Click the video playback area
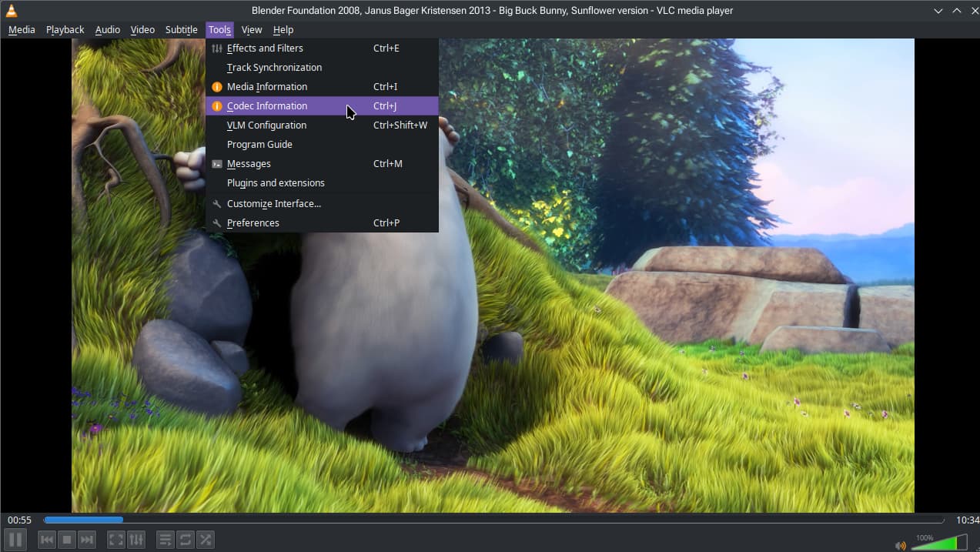 (493, 276)
